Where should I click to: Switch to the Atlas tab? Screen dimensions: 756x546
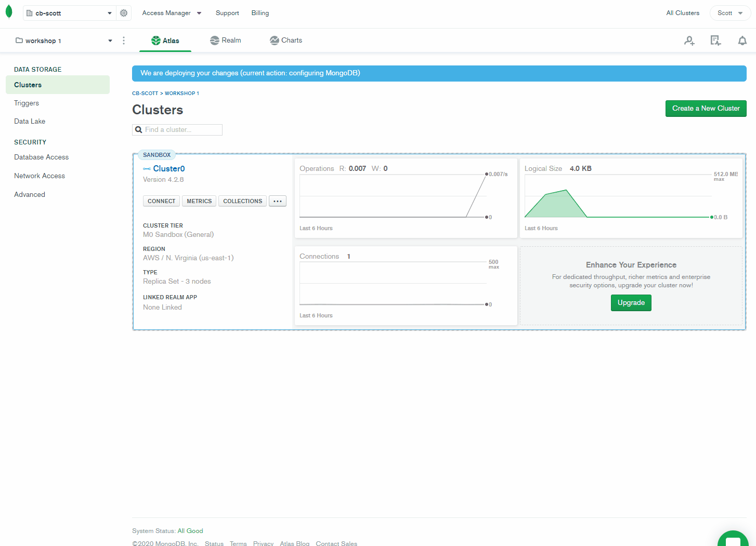[165, 41]
